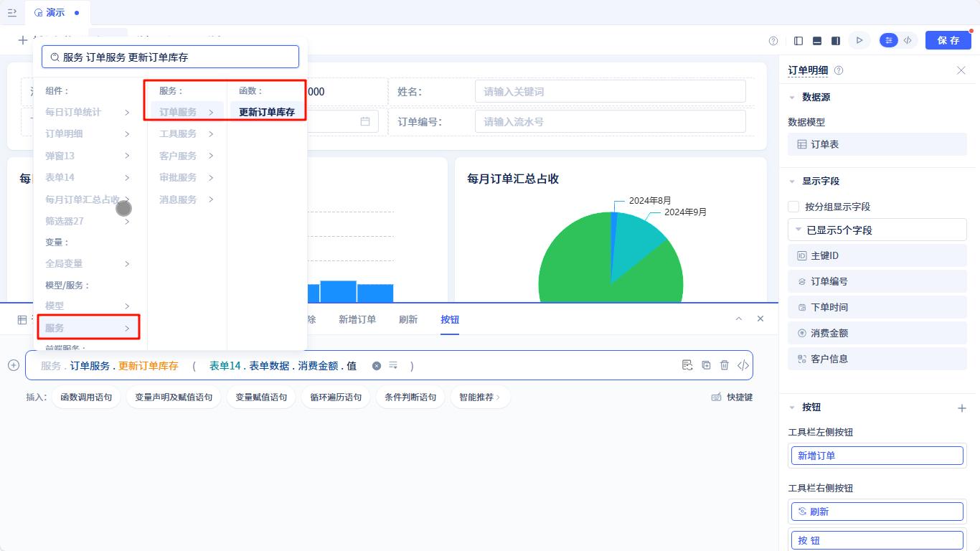Screen dimensions: 980x551
Task: Select the 按钮 tab in the bottom panel
Action: click(450, 319)
